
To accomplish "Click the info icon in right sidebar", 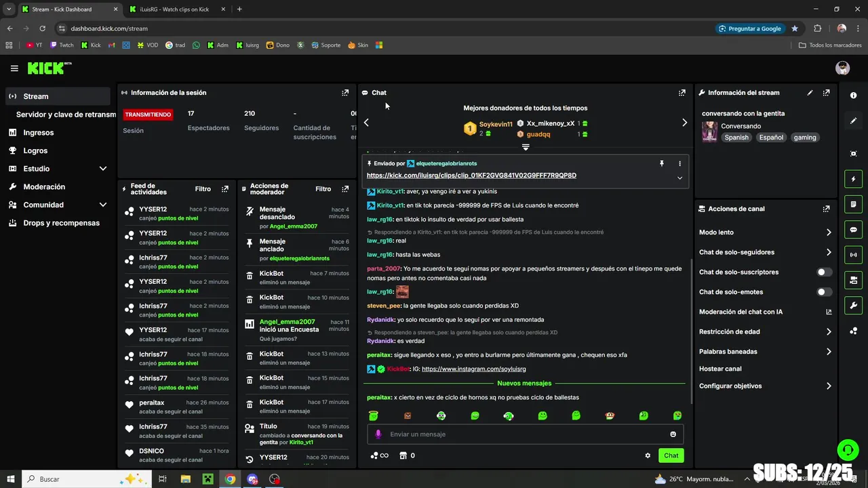I will (853, 96).
